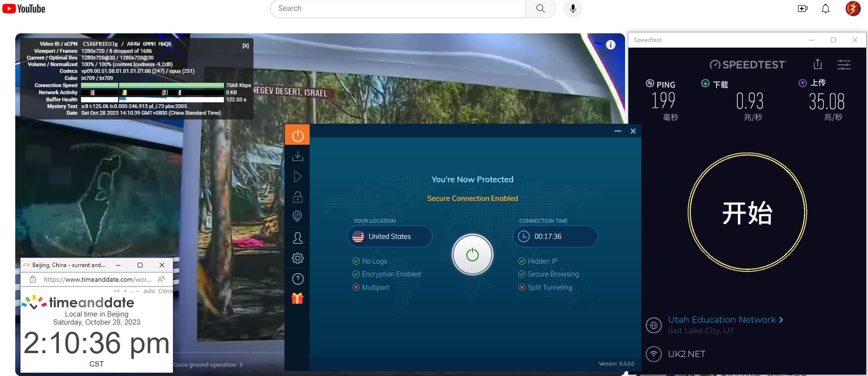
Task: Open the help question mark icon
Action: (298, 279)
